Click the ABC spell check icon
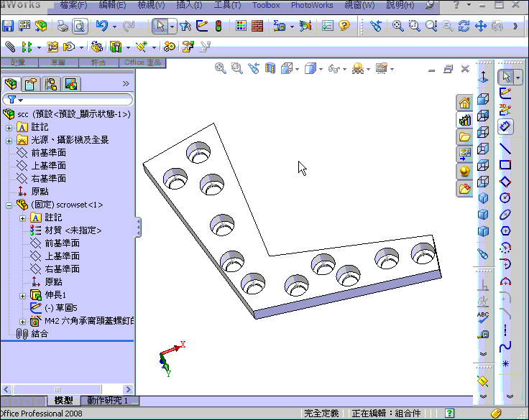This screenshot has width=529, height=420. click(483, 317)
